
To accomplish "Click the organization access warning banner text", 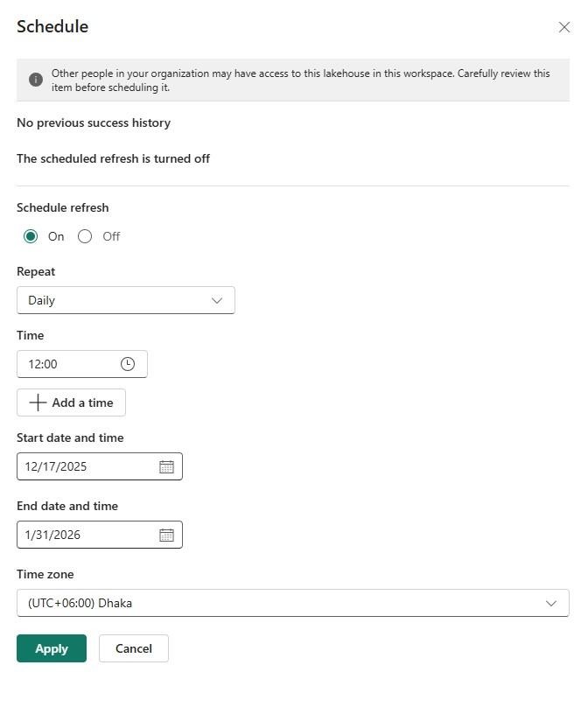I will click(x=300, y=80).
